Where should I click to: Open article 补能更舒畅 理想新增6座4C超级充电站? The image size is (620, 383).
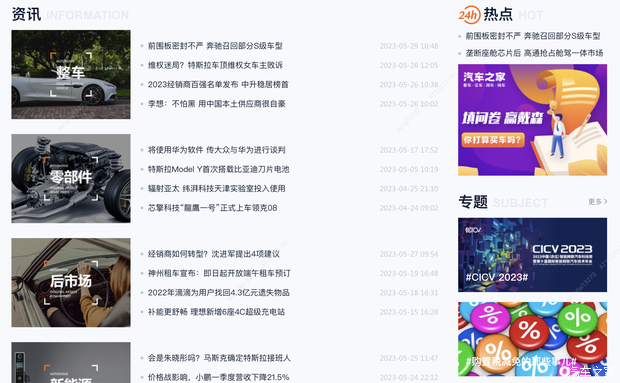click(x=216, y=312)
